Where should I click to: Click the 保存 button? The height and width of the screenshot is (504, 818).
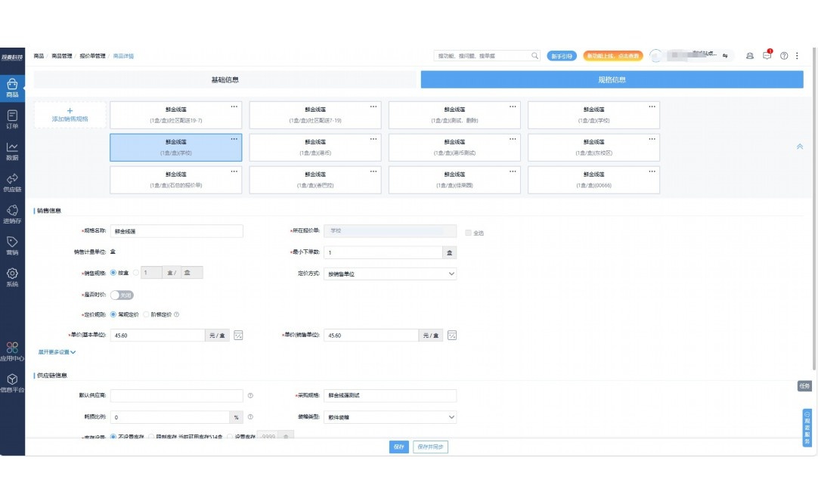398,447
